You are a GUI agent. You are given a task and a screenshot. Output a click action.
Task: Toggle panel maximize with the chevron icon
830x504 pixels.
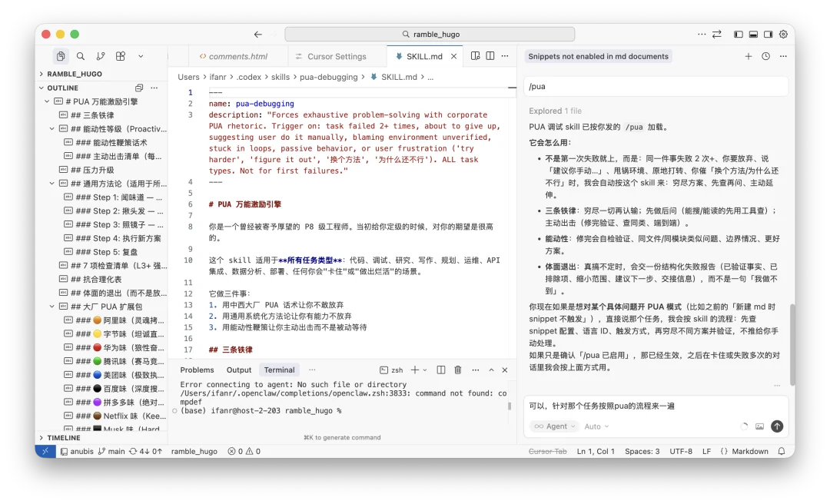[x=491, y=370]
